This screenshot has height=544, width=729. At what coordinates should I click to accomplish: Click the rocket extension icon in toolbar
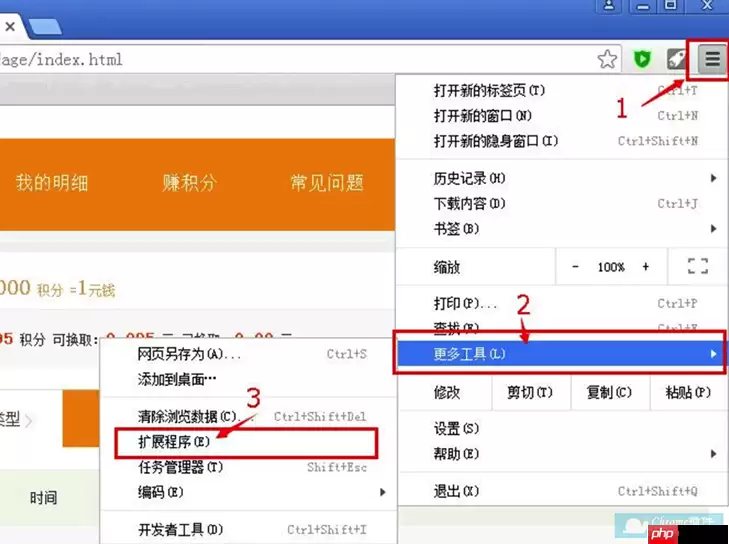pyautogui.click(x=676, y=59)
